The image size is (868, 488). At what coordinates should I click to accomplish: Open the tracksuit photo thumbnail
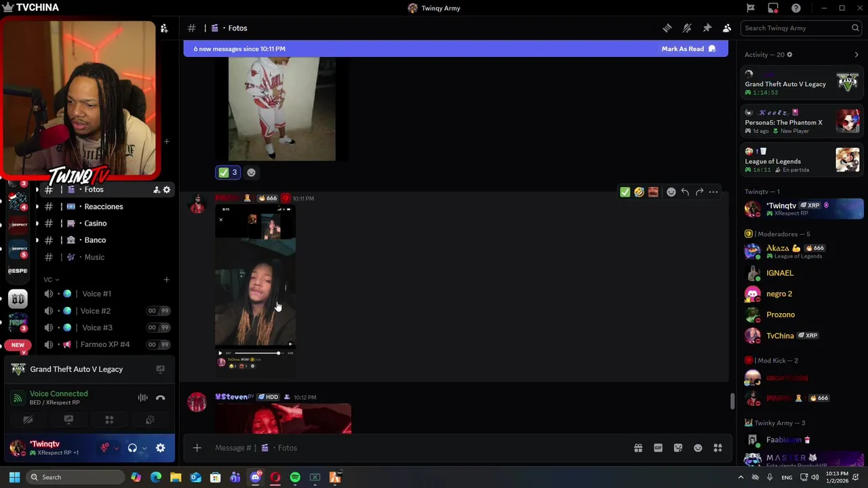pos(281,108)
